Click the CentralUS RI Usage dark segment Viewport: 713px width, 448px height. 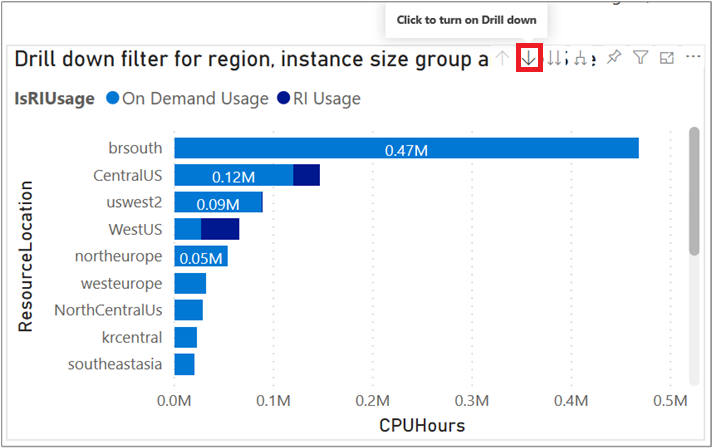point(306,175)
